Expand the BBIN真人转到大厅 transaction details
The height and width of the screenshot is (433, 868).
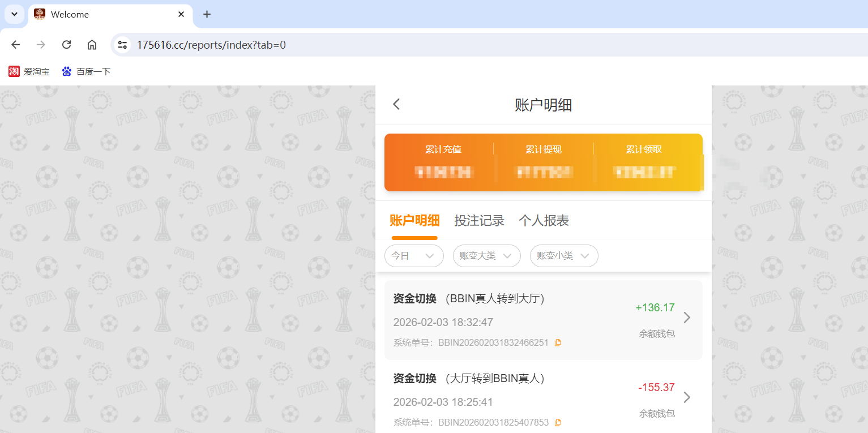tap(687, 318)
